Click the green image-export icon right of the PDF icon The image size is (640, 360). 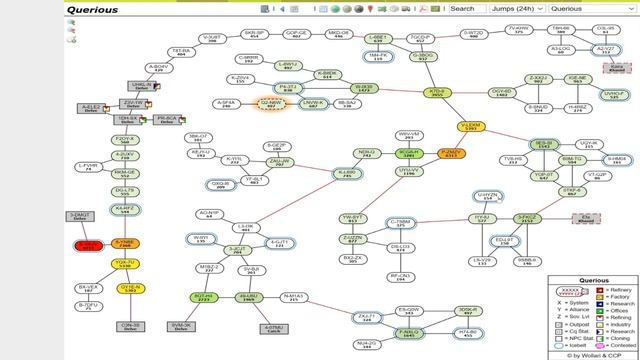(436, 9)
